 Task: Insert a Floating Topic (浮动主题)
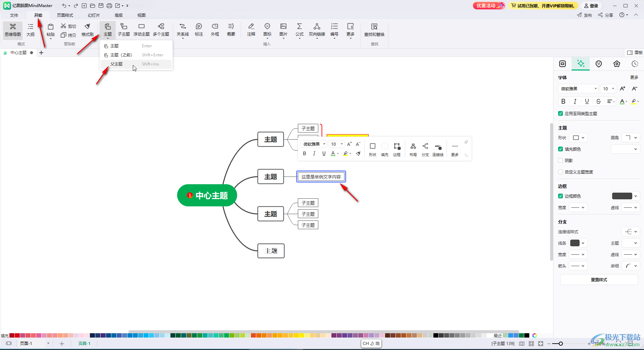[141, 30]
